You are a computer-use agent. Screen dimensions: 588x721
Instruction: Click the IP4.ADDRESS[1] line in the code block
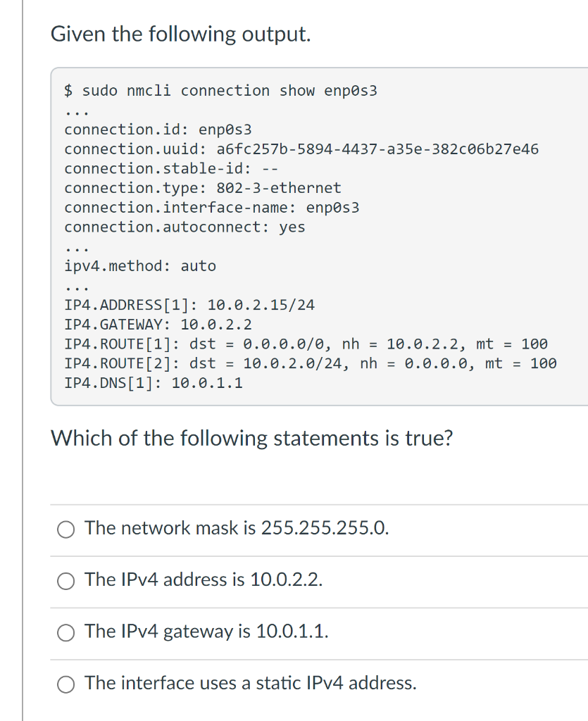[189, 305]
